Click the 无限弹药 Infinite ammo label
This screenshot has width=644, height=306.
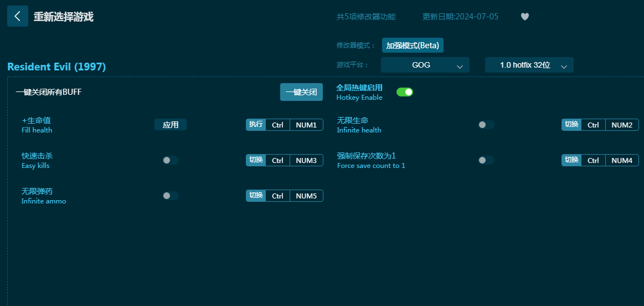44,196
